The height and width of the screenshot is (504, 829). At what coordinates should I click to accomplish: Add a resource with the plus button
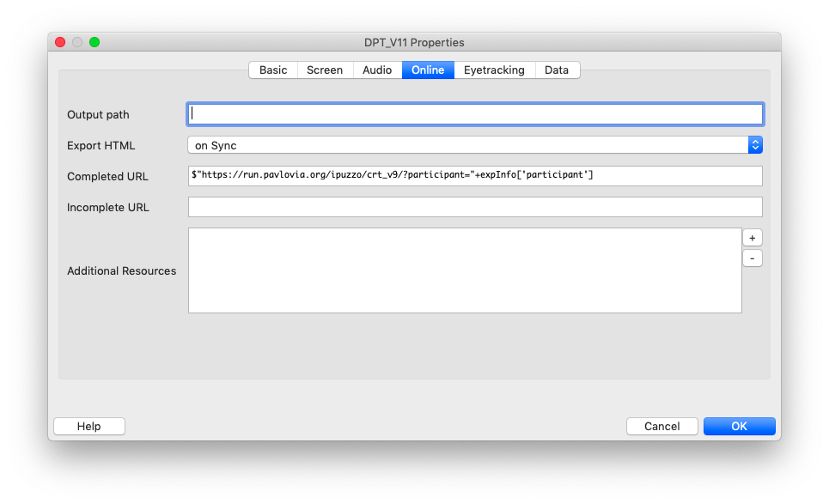tap(752, 238)
